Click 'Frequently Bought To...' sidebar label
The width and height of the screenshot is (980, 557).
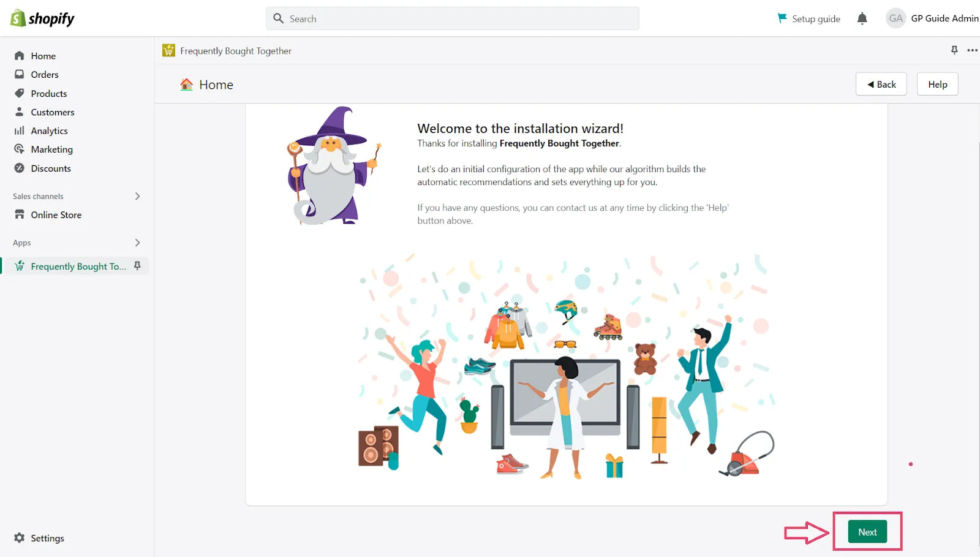78,266
